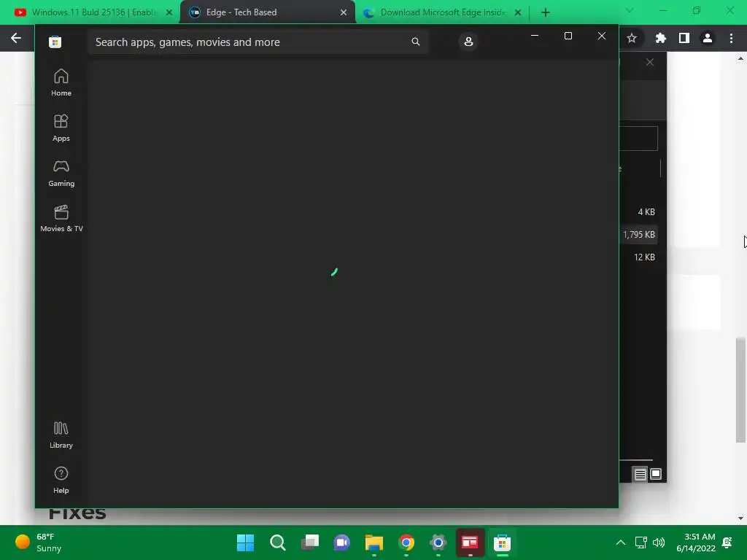
Task: Open Google Chrome from taskbar
Action: tap(406, 542)
